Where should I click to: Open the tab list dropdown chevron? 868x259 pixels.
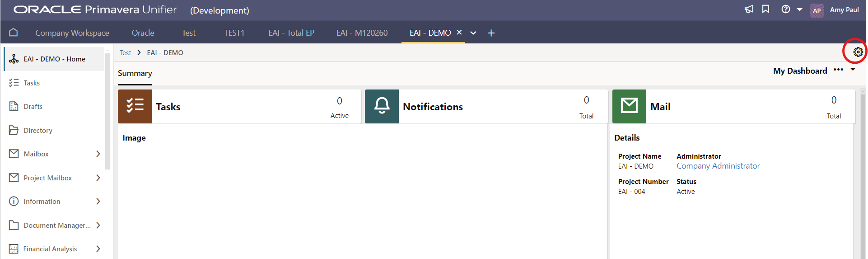tap(473, 33)
